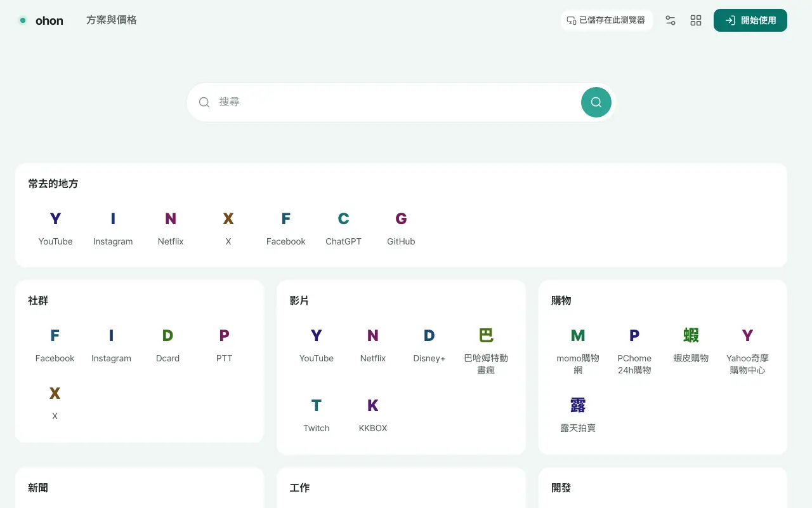Open Disney+ shortcut
This screenshot has height=508, width=812.
tap(429, 345)
